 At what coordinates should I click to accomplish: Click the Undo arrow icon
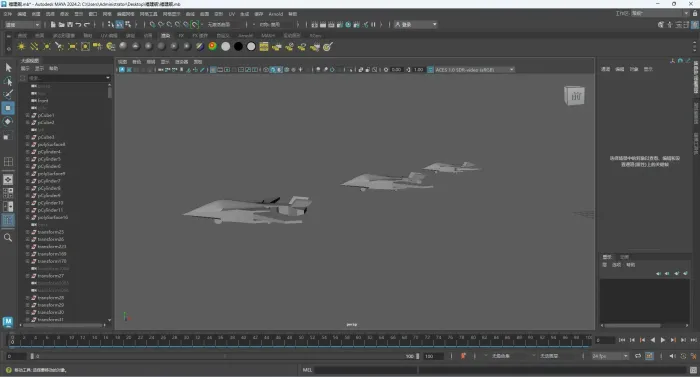click(x=79, y=25)
